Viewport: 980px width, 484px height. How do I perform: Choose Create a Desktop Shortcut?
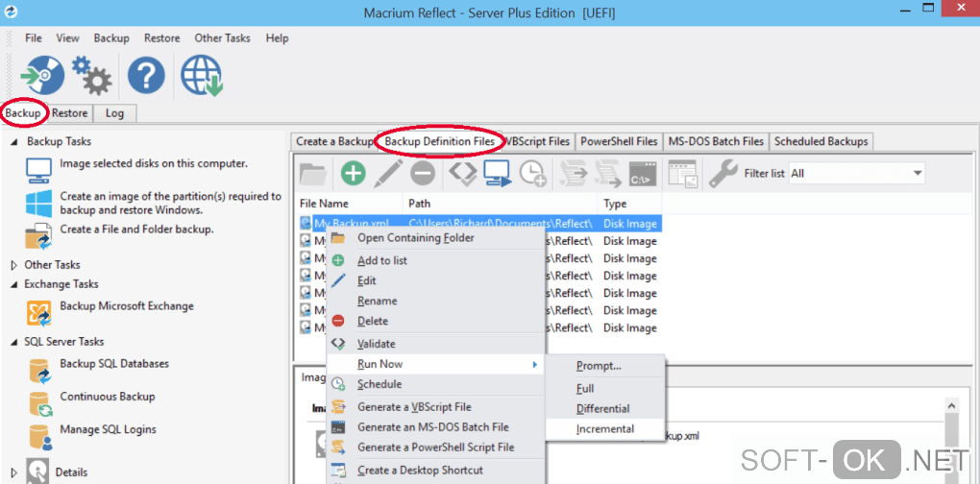pos(435,470)
